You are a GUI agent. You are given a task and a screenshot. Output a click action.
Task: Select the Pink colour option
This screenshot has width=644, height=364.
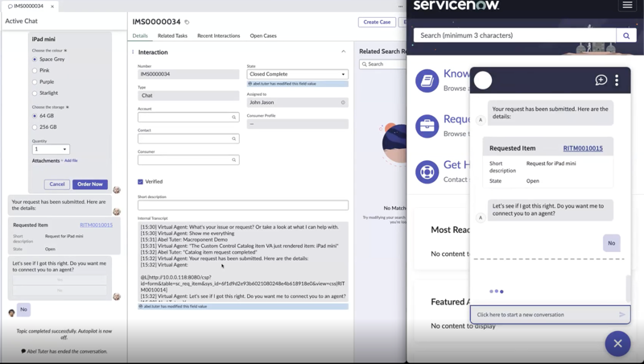(x=35, y=70)
